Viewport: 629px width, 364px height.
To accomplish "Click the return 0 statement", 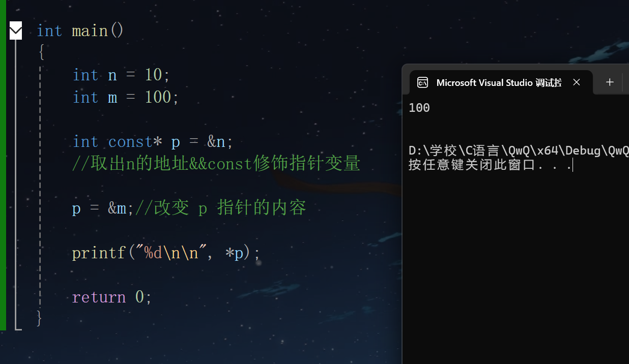I will click(111, 297).
